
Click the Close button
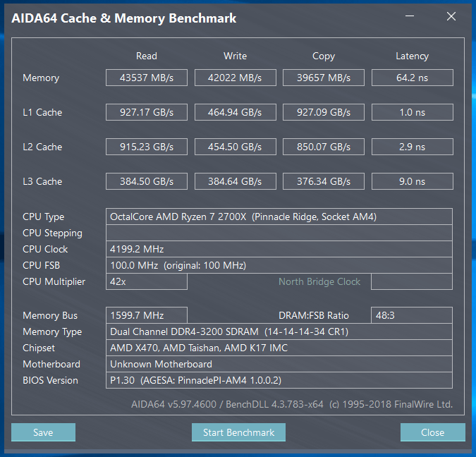pos(432,432)
